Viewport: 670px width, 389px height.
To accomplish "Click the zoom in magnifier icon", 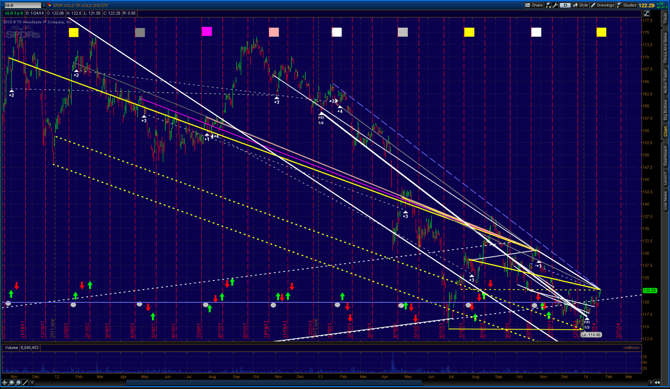I will [x=12, y=383].
